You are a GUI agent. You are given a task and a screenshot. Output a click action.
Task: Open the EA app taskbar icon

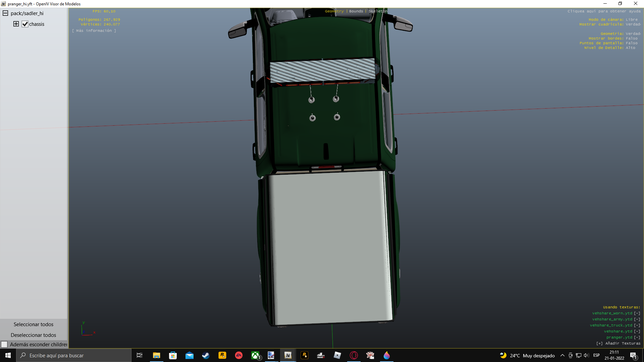238,355
